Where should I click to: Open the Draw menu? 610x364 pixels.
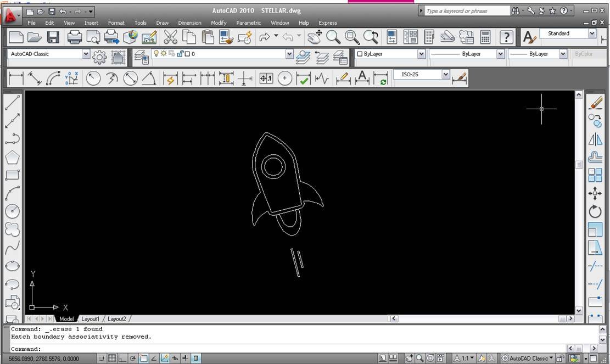pyautogui.click(x=162, y=23)
